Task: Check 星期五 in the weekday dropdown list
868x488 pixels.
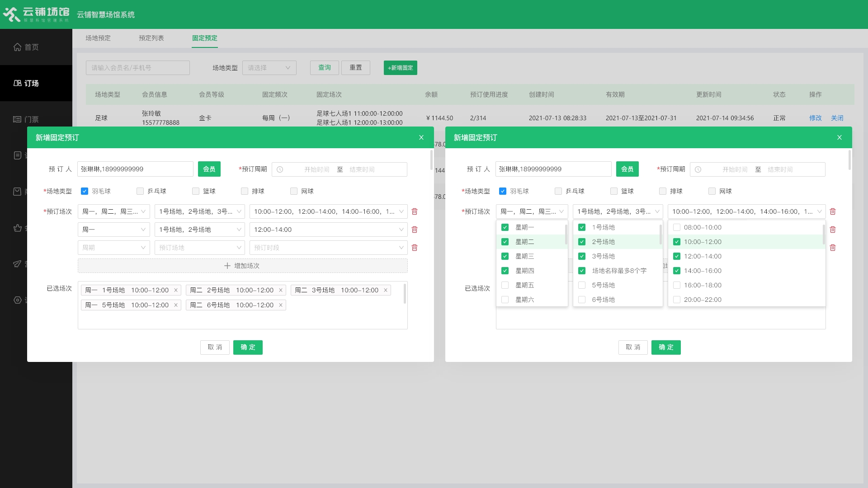Action: tap(505, 285)
